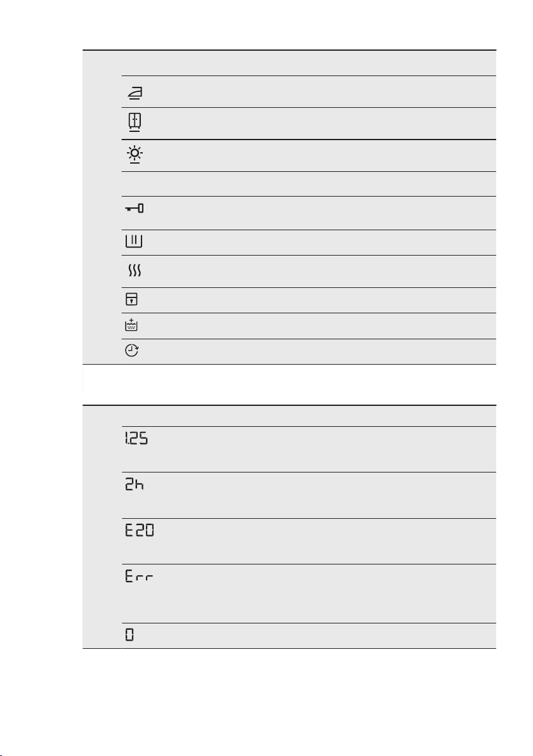Click the E20 alarm code display
This screenshot has width=533, height=756.
(140, 530)
